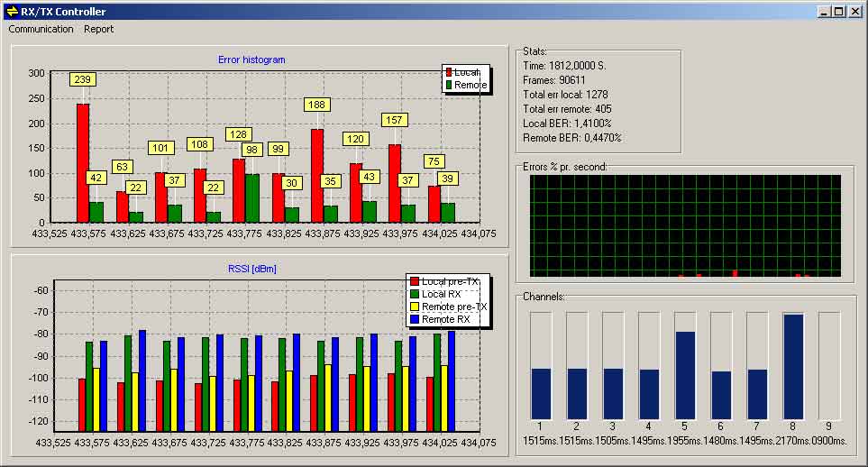Click the 35 value label on the histogram
This screenshot has width=868, height=467.
coord(331,181)
